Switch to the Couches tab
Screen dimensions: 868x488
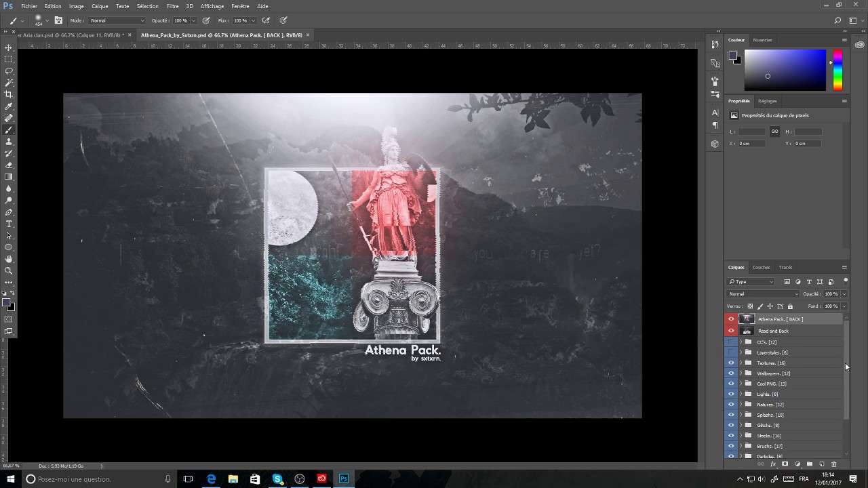click(x=761, y=267)
